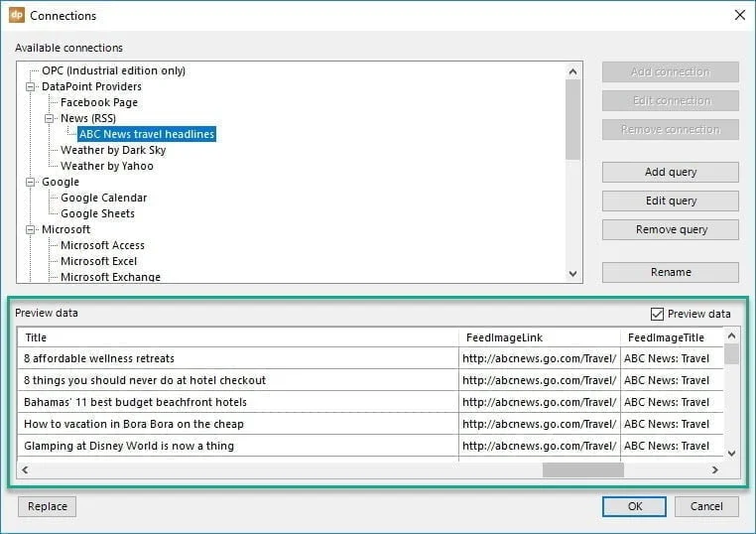Click the Cancel button
Image resolution: width=756 pixels, height=534 pixels.
point(706,506)
